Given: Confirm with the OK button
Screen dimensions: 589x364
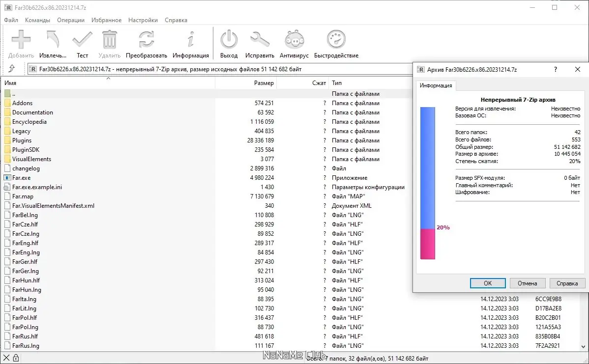Looking at the screenshot, I should 488,283.
